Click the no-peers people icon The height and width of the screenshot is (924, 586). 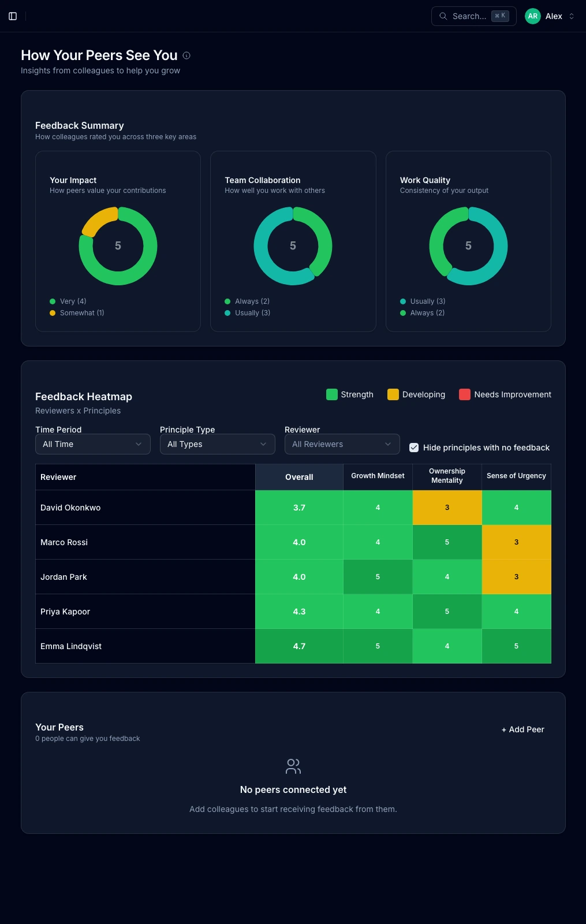tap(293, 766)
